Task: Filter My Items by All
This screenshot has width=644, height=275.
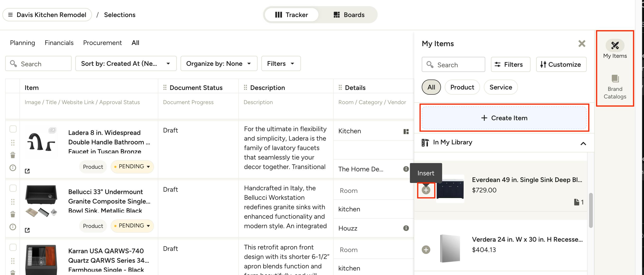Action: coord(431,87)
